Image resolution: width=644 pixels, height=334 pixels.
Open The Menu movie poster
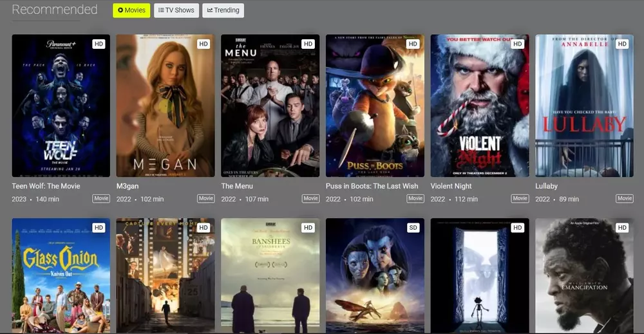coord(270,106)
